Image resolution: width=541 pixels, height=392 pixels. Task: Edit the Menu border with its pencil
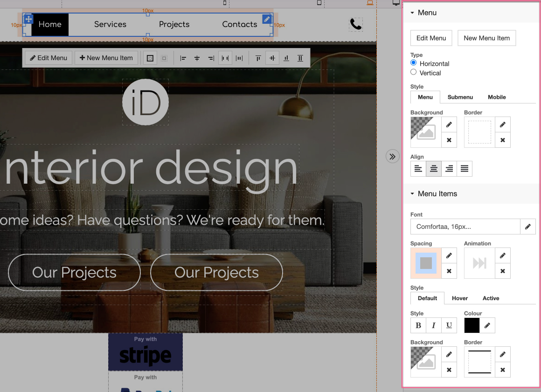(503, 124)
